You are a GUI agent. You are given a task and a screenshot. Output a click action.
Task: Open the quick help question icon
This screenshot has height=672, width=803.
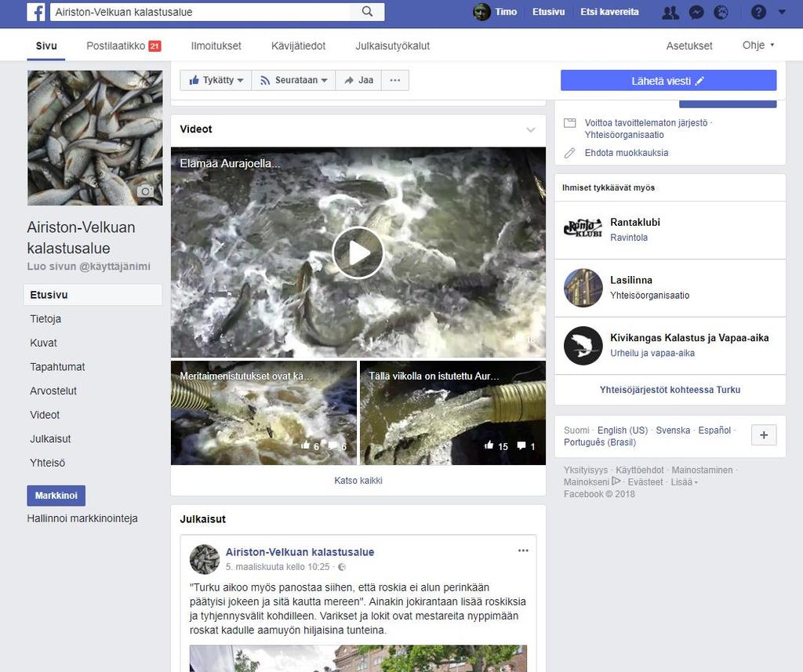coord(758,12)
